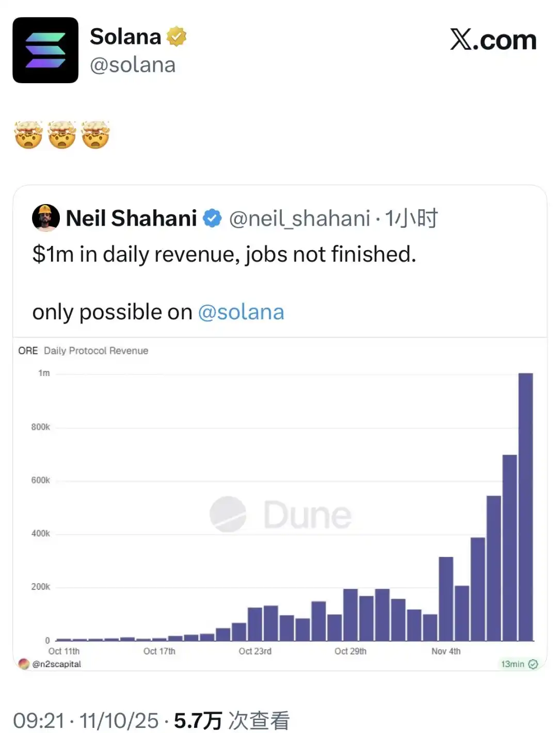Click the 13min refresh status checkmark

point(533,664)
